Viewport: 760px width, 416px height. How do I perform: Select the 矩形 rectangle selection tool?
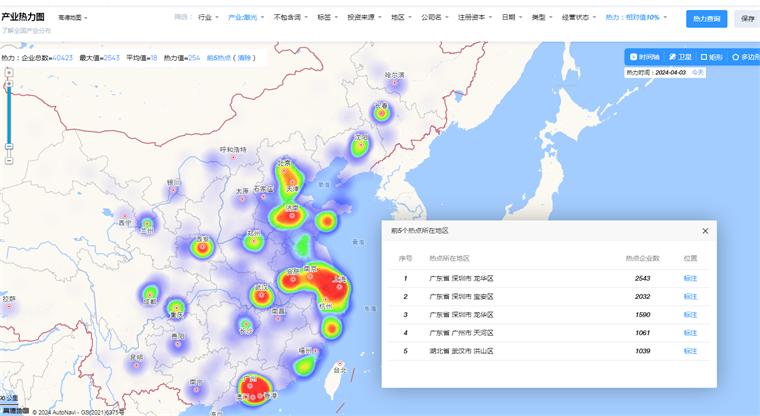pyautogui.click(x=710, y=57)
